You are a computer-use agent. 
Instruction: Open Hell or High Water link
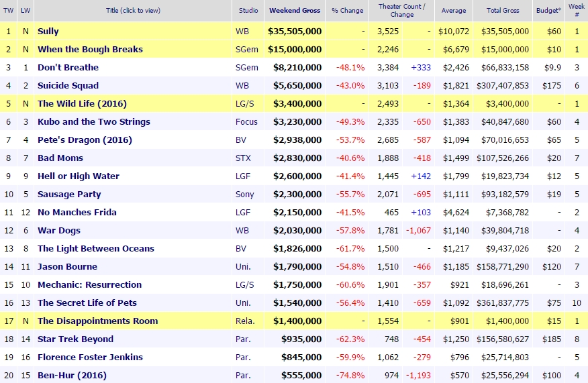pos(79,176)
